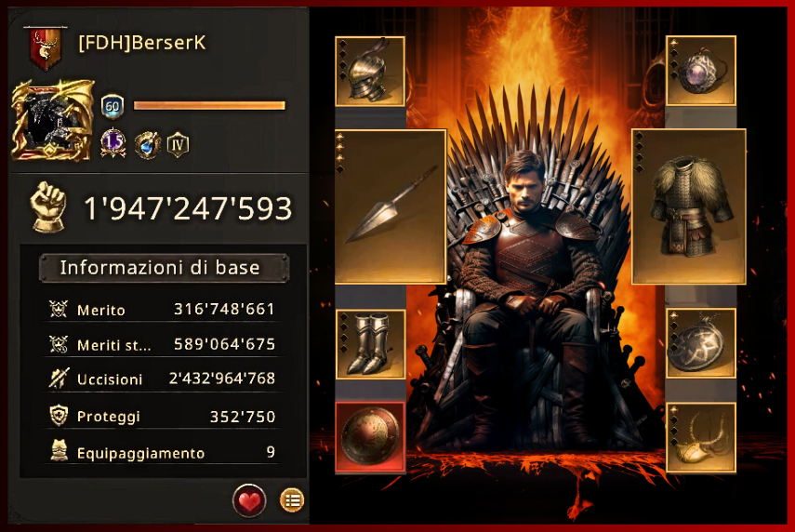
Task: Click the level 60 badge
Action: pyautogui.click(x=113, y=106)
